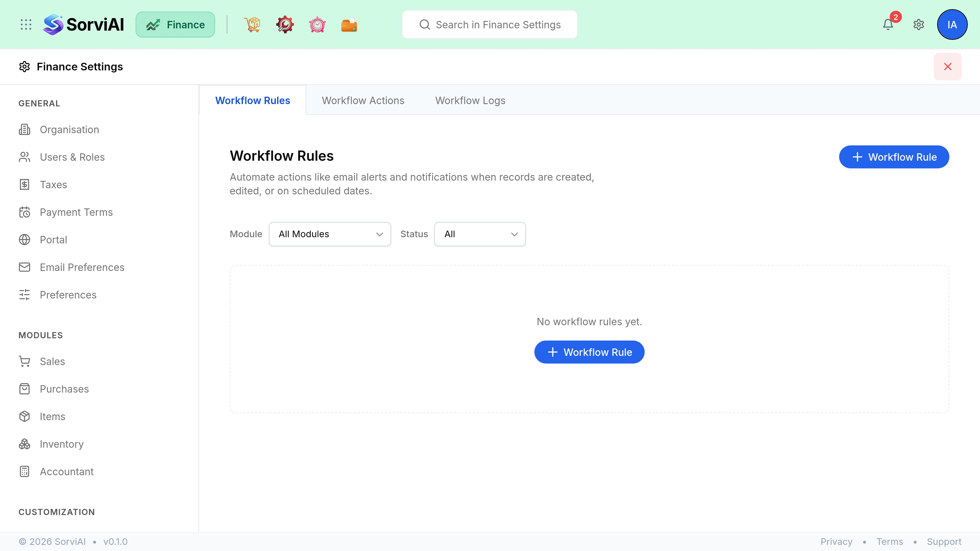Switch to the Workflow Logs tab

tap(470, 101)
